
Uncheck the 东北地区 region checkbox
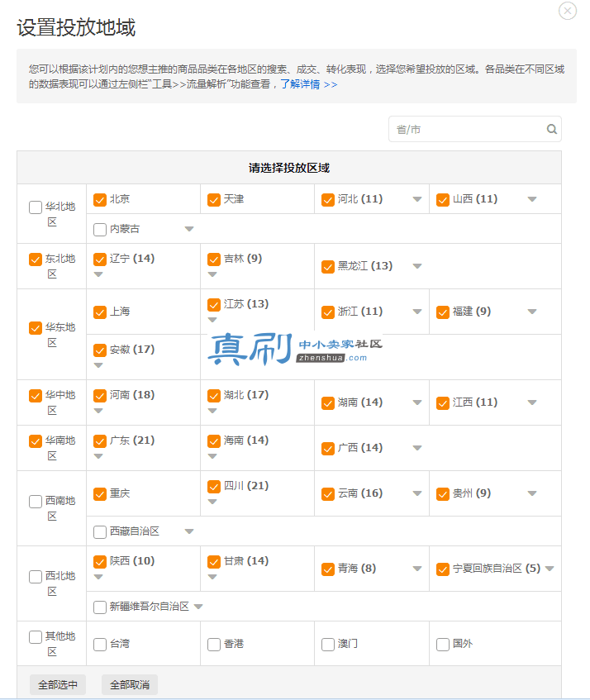[x=36, y=260]
